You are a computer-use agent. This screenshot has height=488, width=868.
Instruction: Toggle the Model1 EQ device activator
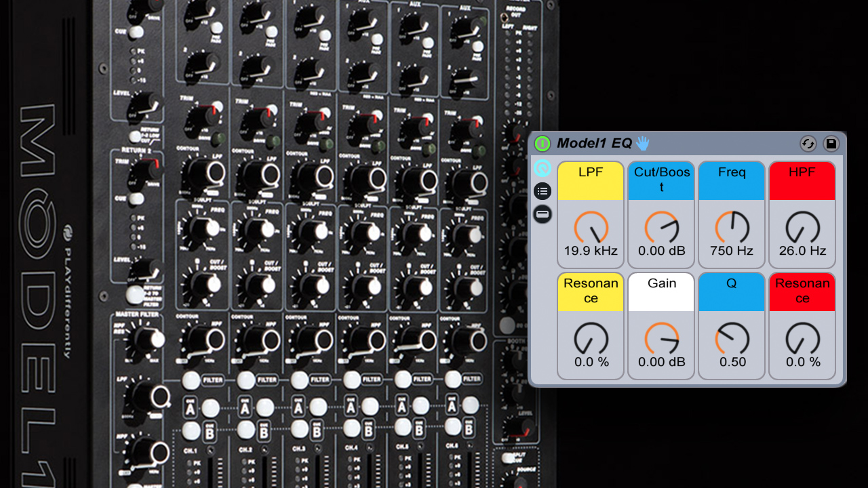point(542,144)
